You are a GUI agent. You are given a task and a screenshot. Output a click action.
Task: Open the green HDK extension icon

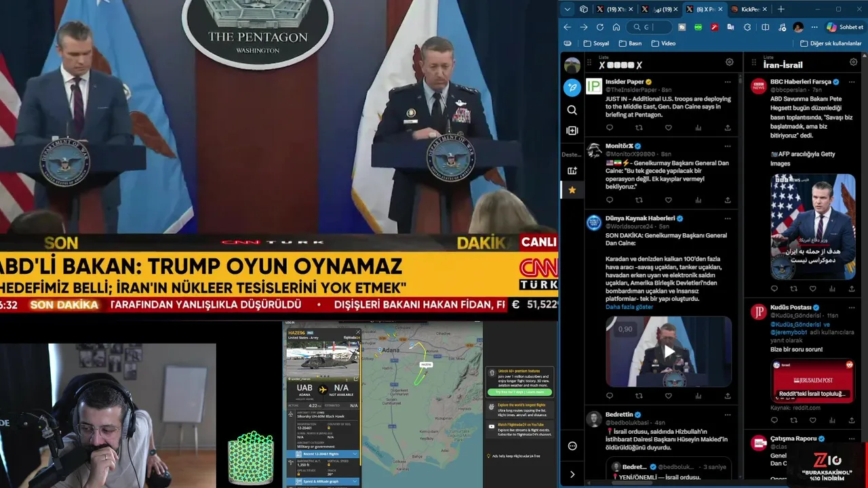pyautogui.click(x=698, y=27)
